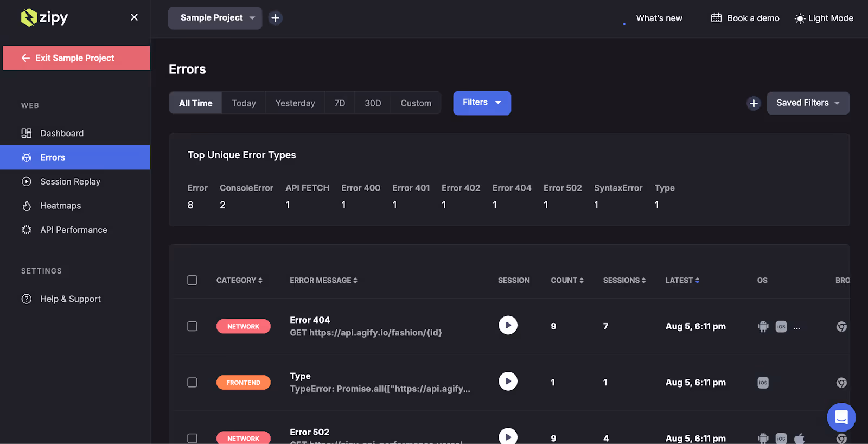Play session for Type error row
Viewport: 868px width, 444px height.
pos(508,381)
